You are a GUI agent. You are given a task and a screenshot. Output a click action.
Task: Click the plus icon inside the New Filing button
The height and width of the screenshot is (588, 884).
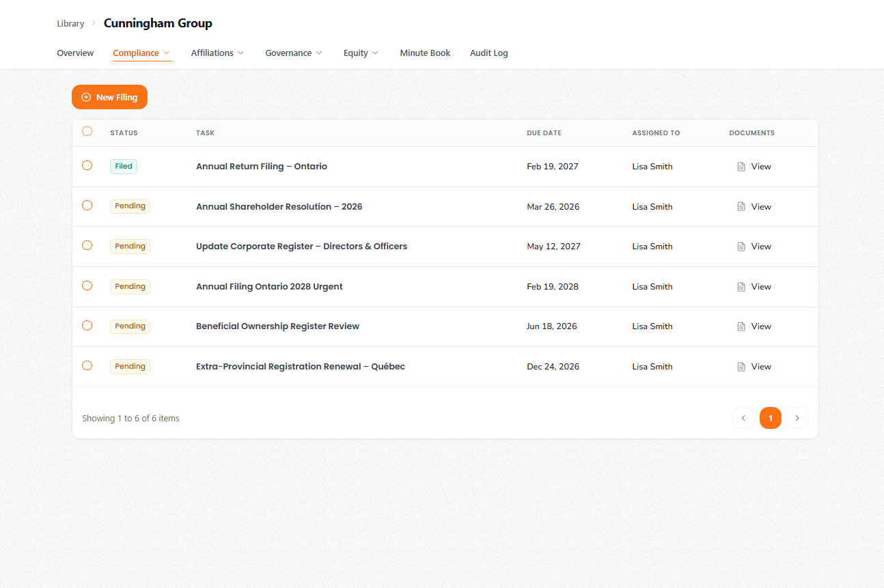pyautogui.click(x=85, y=97)
